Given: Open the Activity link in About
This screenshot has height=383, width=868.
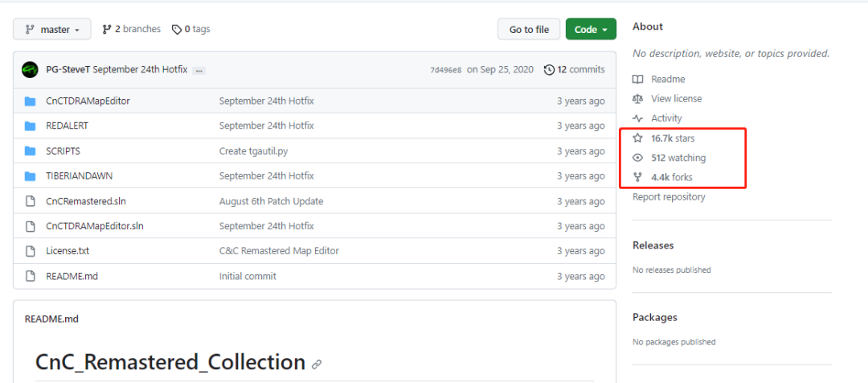Looking at the screenshot, I should point(666,118).
